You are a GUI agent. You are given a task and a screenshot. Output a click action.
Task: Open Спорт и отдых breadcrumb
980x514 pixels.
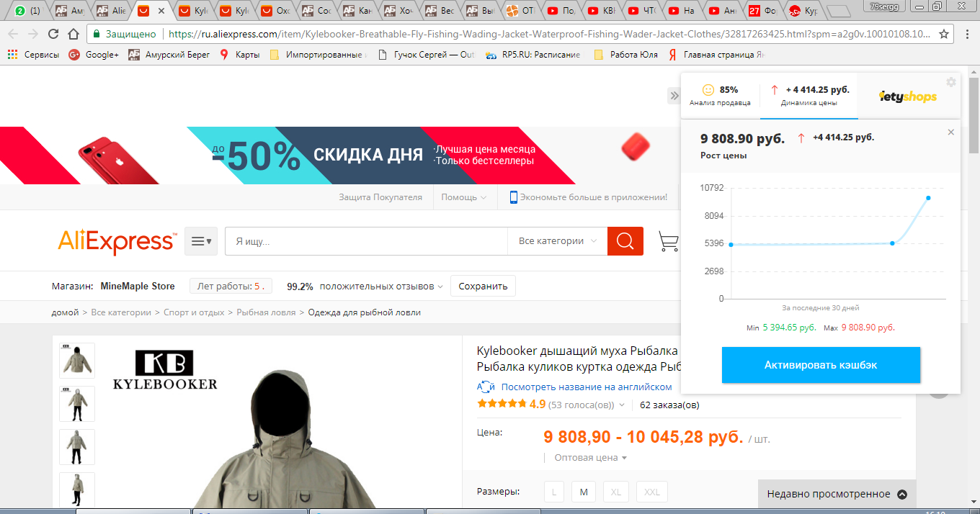pyautogui.click(x=193, y=312)
